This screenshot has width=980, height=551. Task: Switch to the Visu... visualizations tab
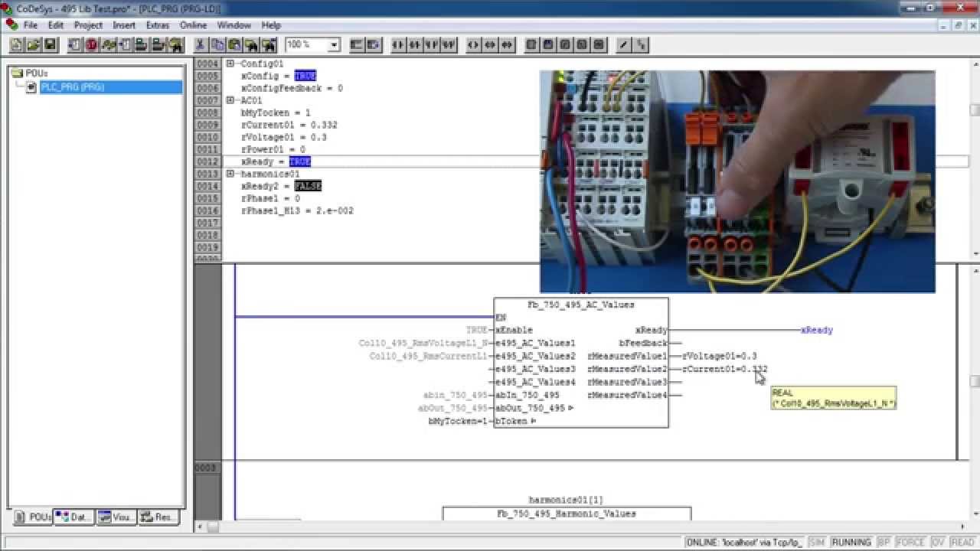[x=116, y=517]
